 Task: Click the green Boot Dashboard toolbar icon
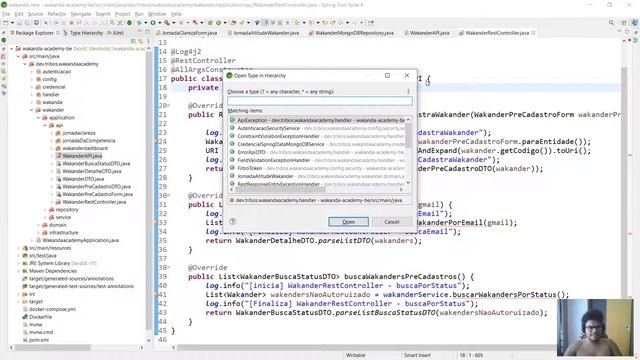[x=129, y=23]
